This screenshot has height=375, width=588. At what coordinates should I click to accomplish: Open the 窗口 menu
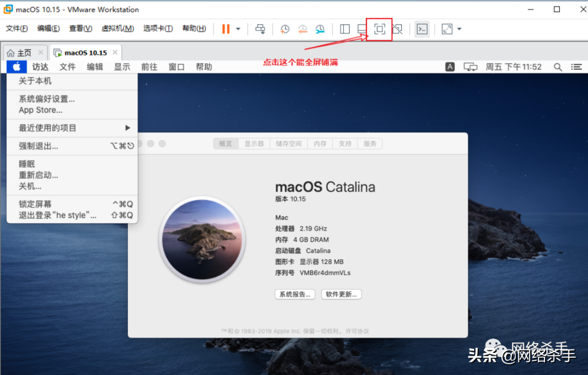[176, 67]
